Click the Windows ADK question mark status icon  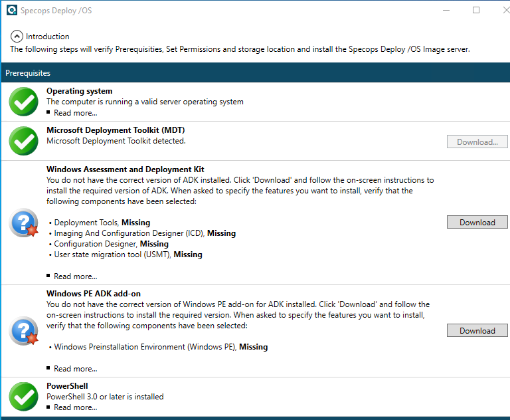coord(23,223)
